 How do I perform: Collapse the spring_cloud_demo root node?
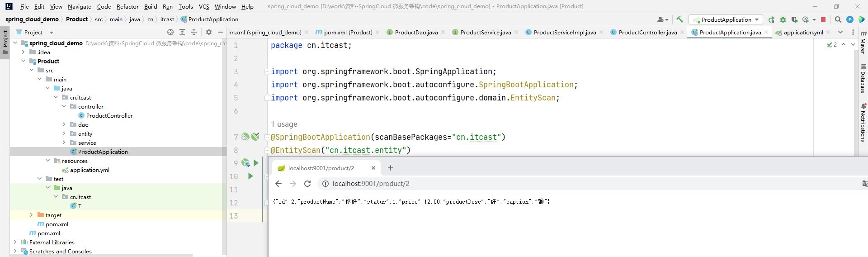pyautogui.click(x=15, y=43)
